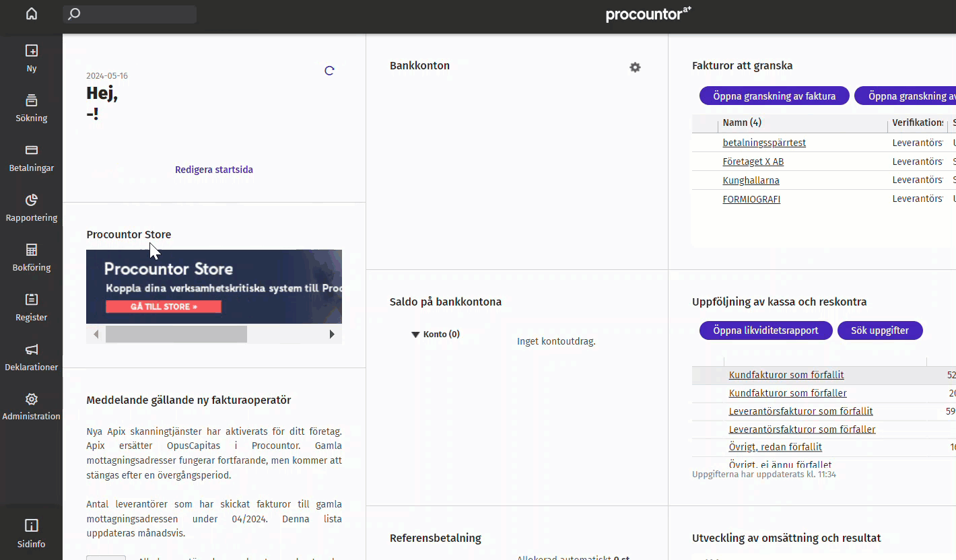This screenshot has width=956, height=560.
Task: Click the banner left scroll arrow
Action: [x=96, y=334]
